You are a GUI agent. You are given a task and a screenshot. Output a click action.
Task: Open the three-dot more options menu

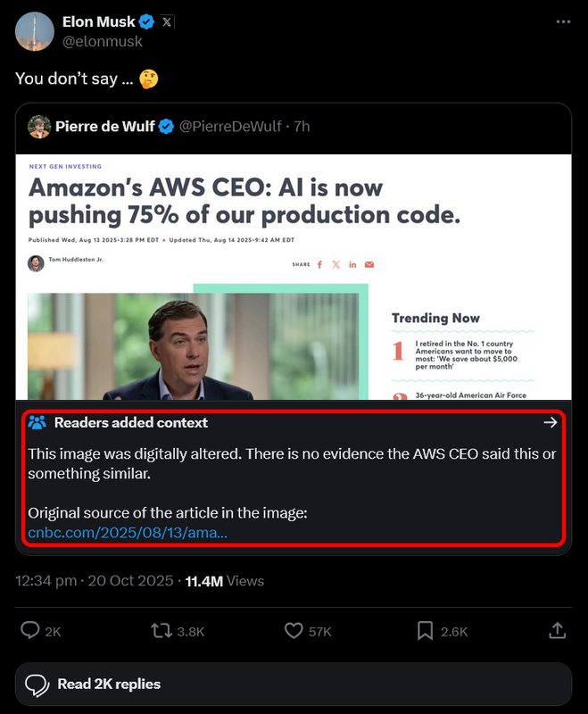[562, 21]
